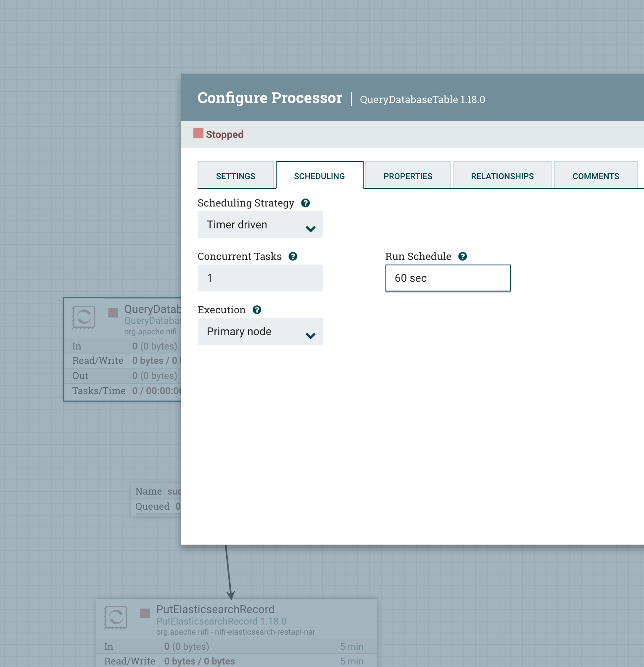644x667 pixels.
Task: Click the 'Stopped' status text
Action: [224, 135]
